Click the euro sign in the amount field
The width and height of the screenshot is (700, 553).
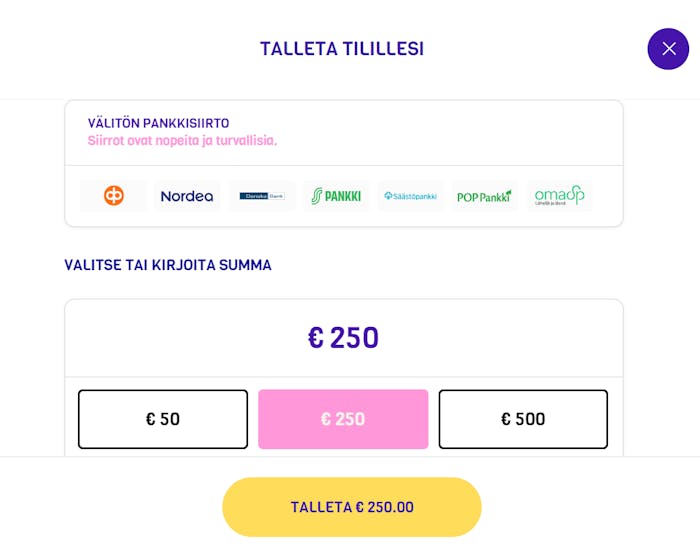pos(316,337)
